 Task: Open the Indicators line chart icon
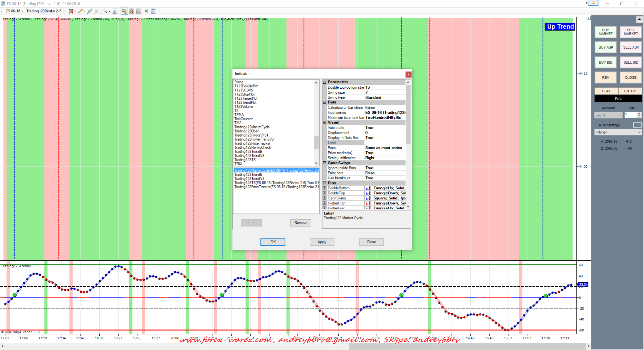[139, 11]
